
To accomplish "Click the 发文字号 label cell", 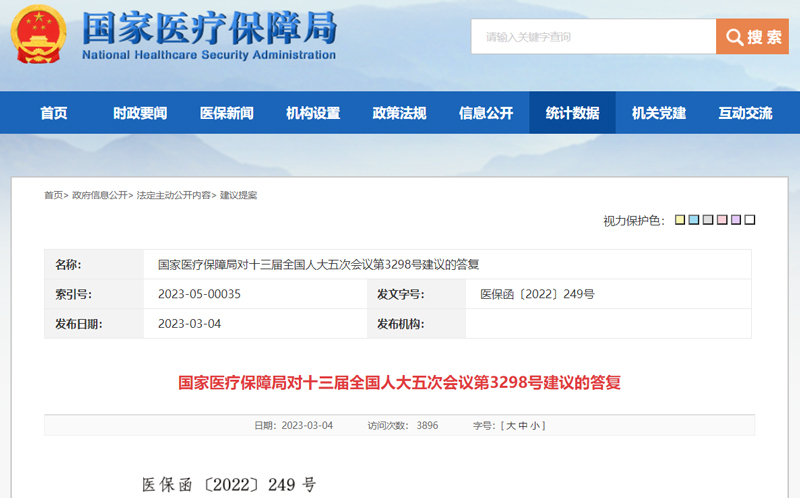I will pyautogui.click(x=416, y=294).
